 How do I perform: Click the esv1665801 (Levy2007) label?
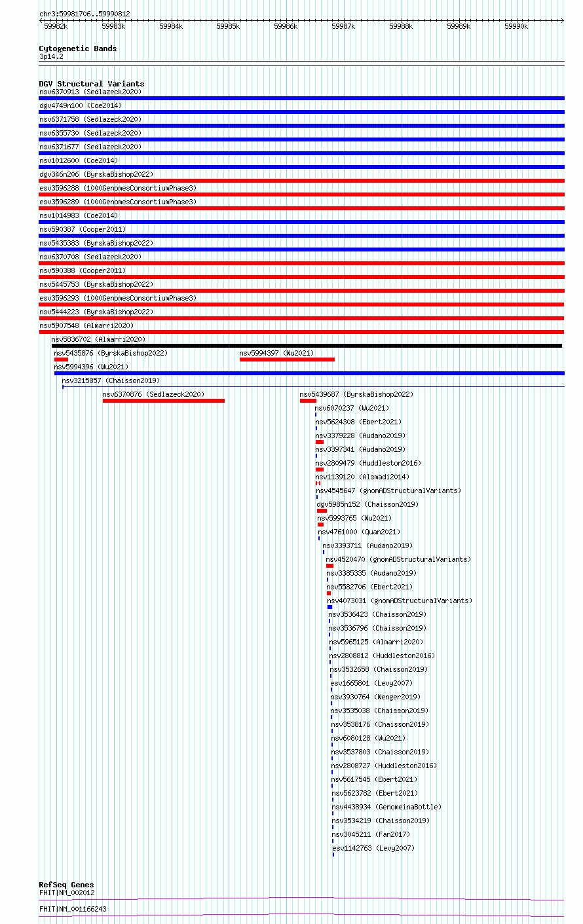pos(372,683)
